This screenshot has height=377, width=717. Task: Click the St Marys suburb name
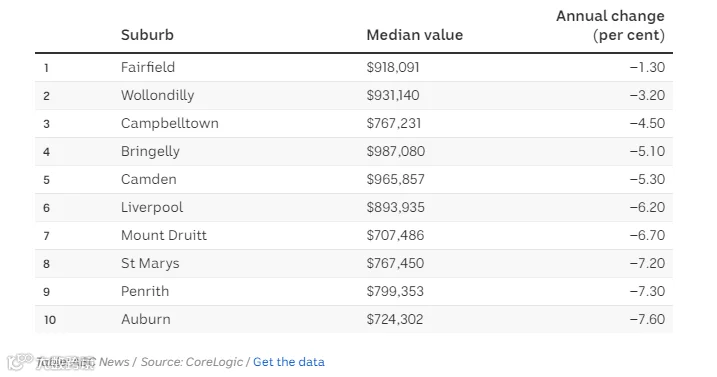click(x=150, y=264)
